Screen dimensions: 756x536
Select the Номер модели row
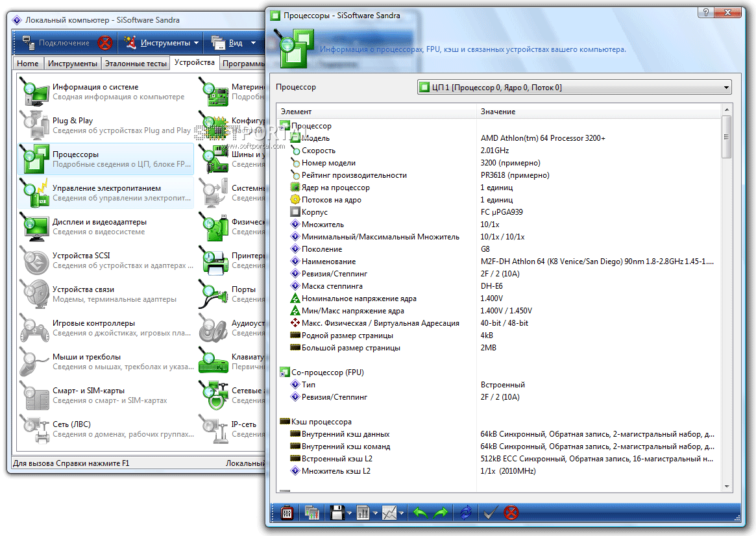click(500, 163)
